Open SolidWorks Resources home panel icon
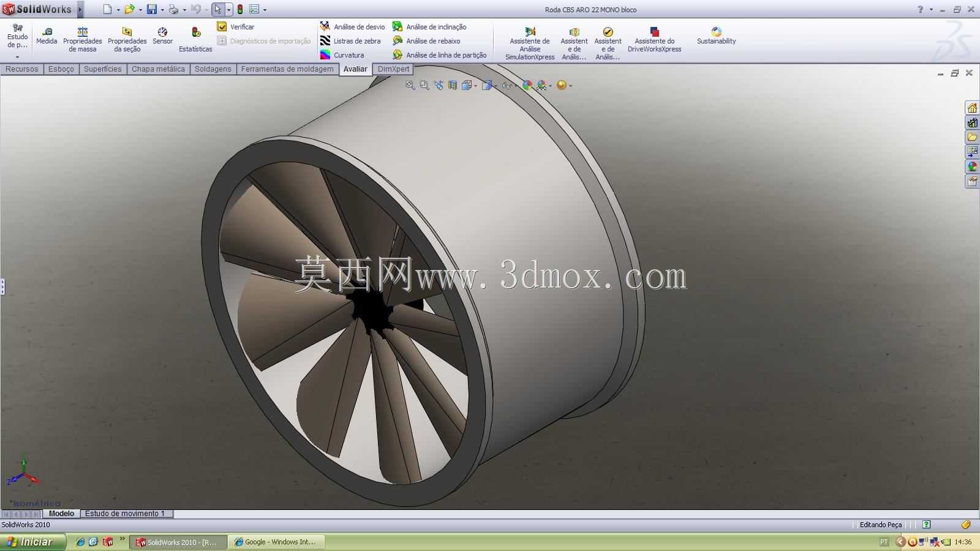This screenshot has width=980, height=551. (x=972, y=108)
